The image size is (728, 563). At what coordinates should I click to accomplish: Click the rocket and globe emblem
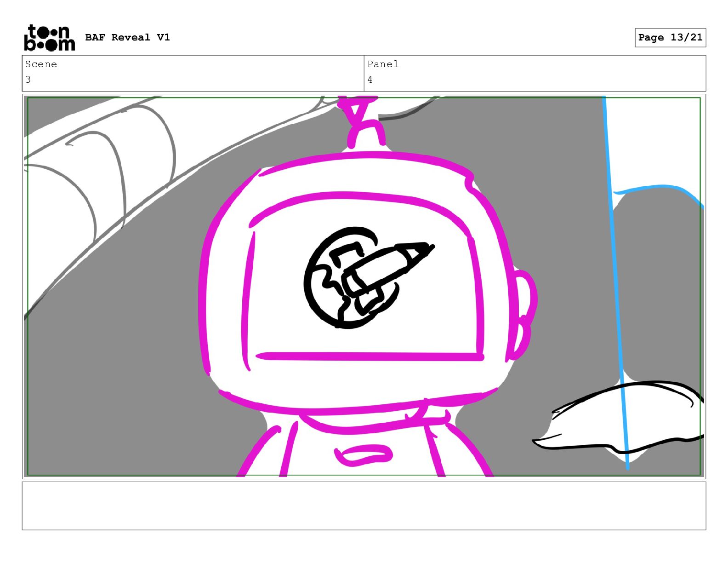coord(367,277)
